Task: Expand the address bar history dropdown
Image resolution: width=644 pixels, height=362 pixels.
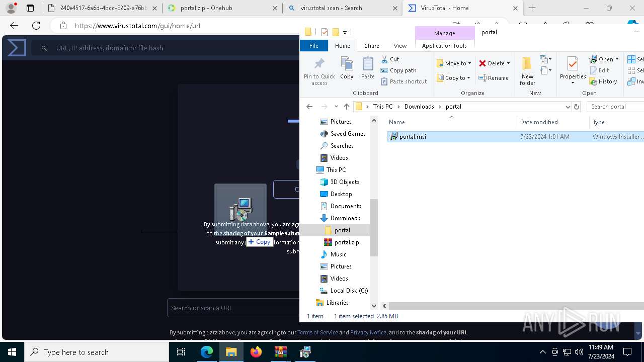Action: pos(568,107)
